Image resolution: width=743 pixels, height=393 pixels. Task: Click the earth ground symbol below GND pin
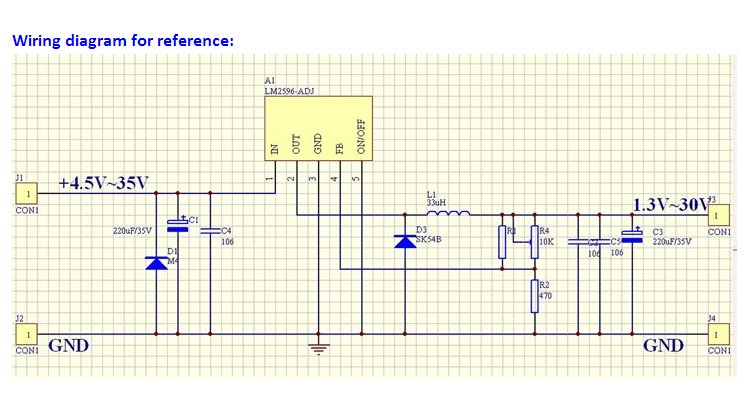(318, 349)
